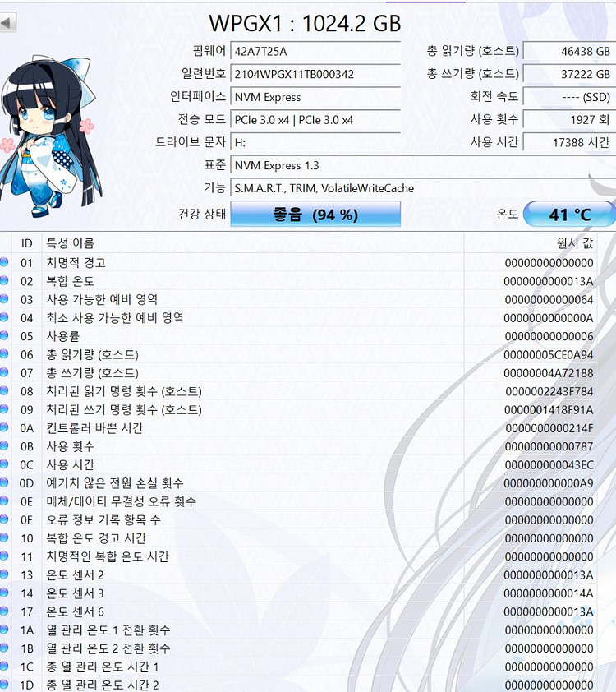Click the 1927 회 power-on count field

(568, 120)
